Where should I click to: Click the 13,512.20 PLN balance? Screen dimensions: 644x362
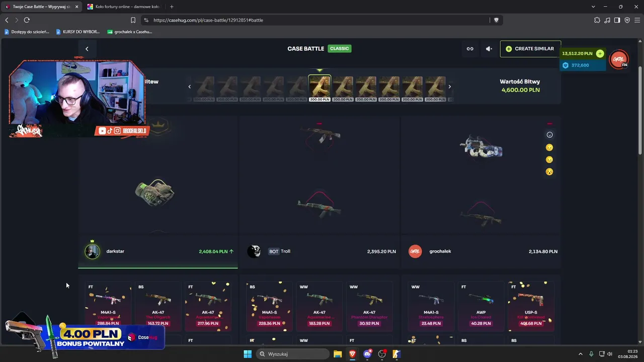coord(577,53)
